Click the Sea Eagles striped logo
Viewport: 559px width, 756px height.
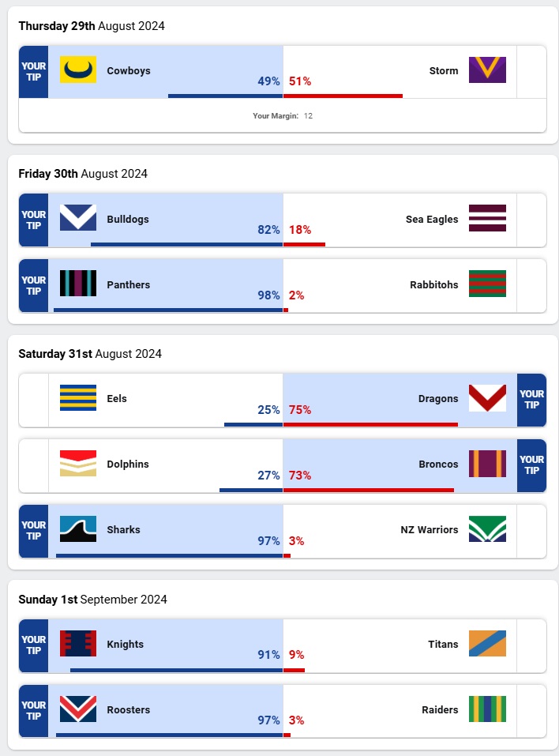487,217
